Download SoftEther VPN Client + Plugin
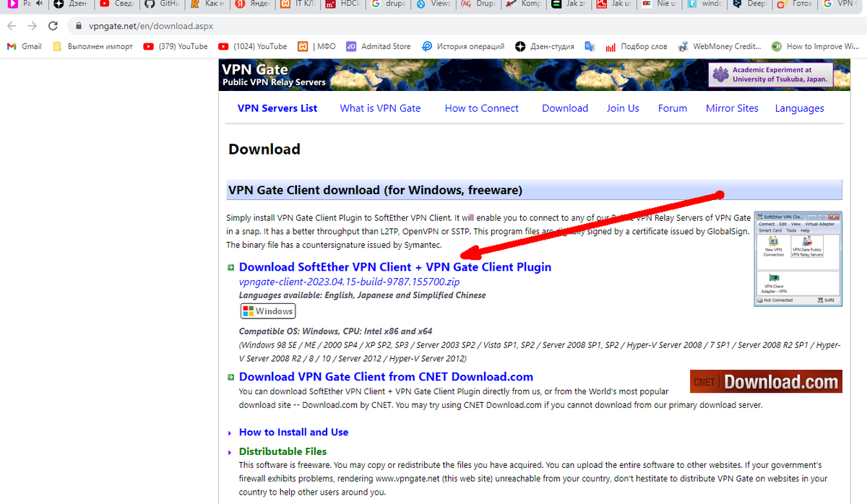The height and width of the screenshot is (504, 867). click(x=395, y=267)
